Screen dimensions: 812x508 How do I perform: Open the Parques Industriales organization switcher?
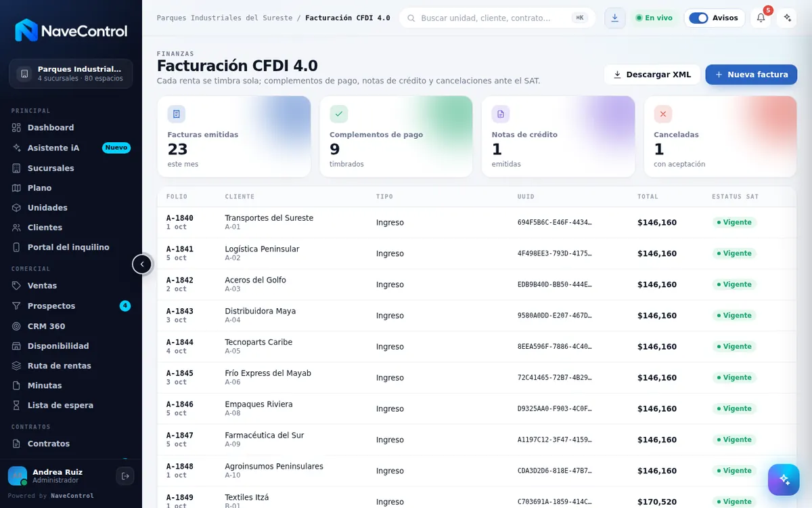pos(70,73)
